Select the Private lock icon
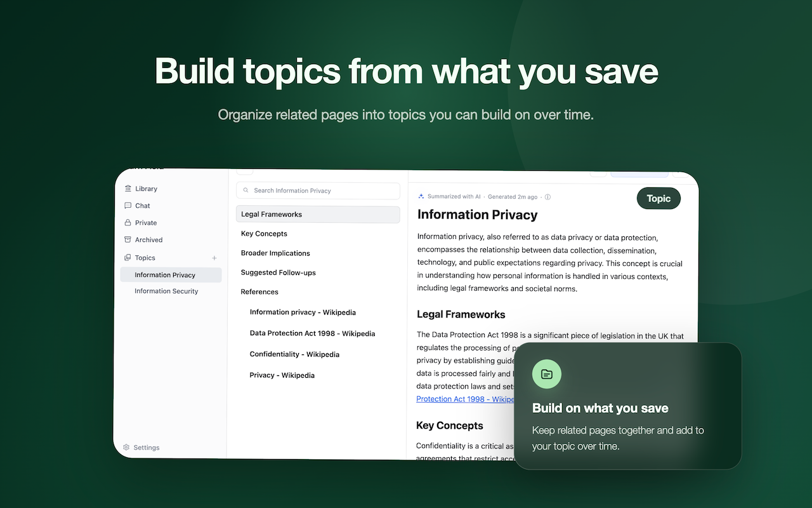Viewport: 812px width, 508px height. coord(128,223)
